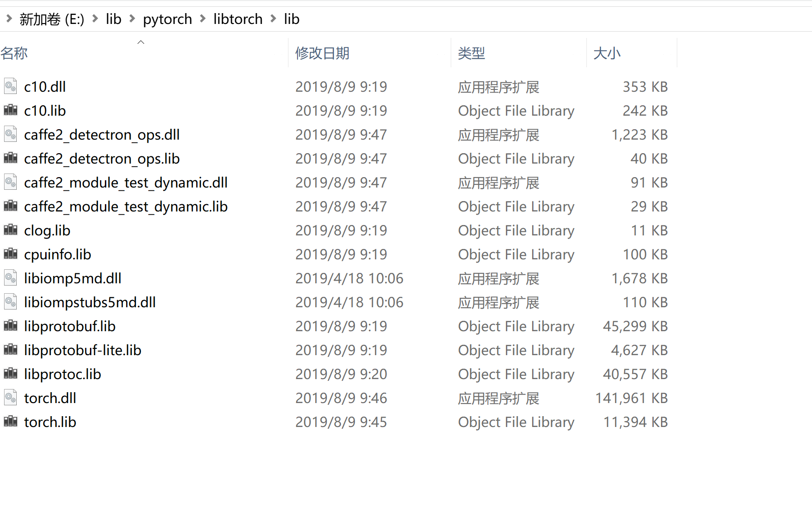812x516 pixels.
Task: Navigate to first lib breadcrumb folder
Action: click(113, 19)
